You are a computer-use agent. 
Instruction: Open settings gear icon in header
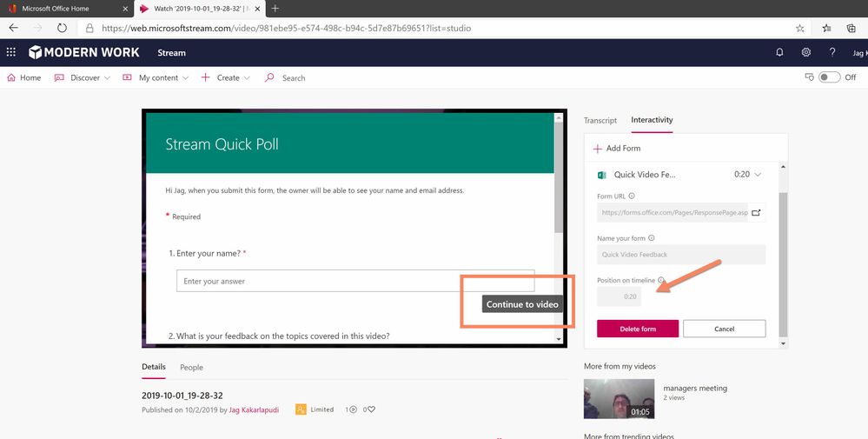[x=806, y=52]
